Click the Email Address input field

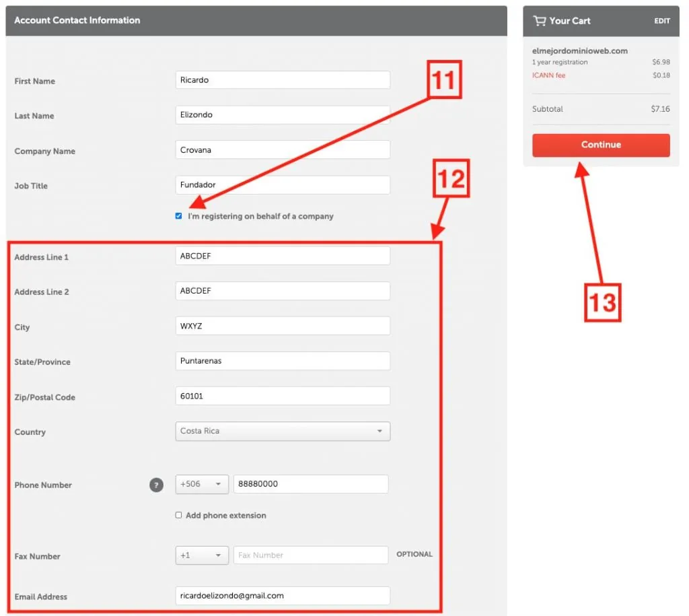[x=283, y=595]
